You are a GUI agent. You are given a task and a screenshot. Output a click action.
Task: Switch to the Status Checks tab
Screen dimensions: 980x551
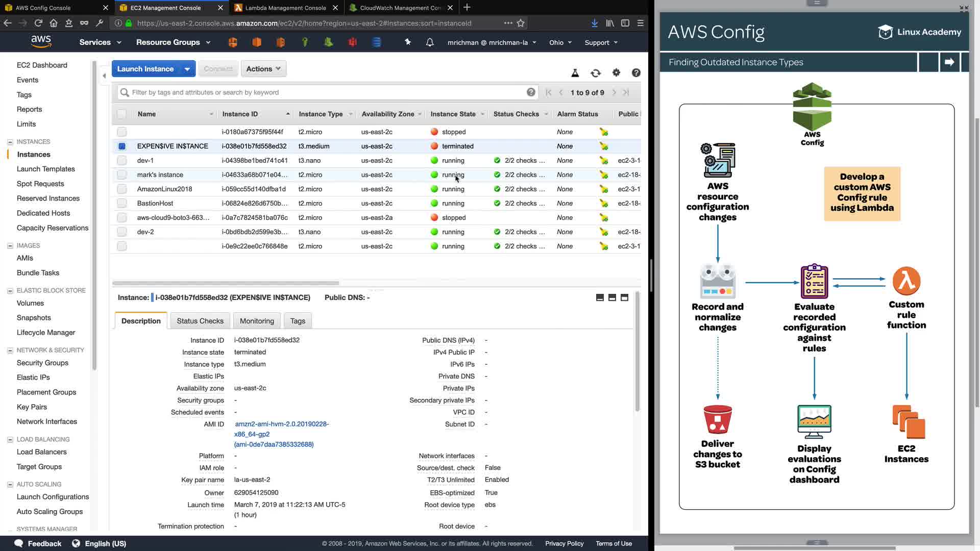[200, 321]
